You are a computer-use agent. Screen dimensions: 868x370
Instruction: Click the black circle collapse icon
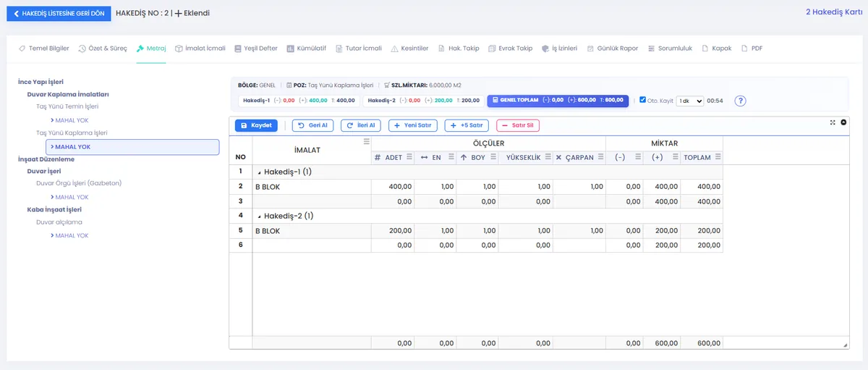click(843, 122)
